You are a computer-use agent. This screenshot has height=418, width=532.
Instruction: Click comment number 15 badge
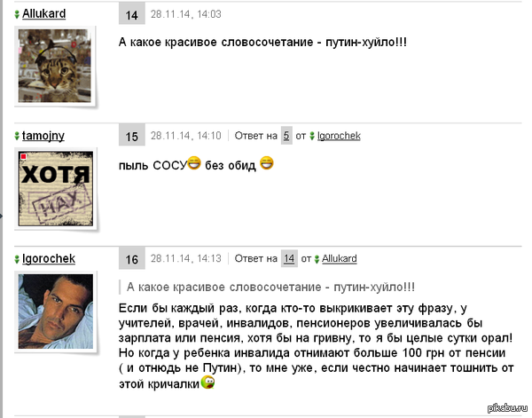click(131, 136)
